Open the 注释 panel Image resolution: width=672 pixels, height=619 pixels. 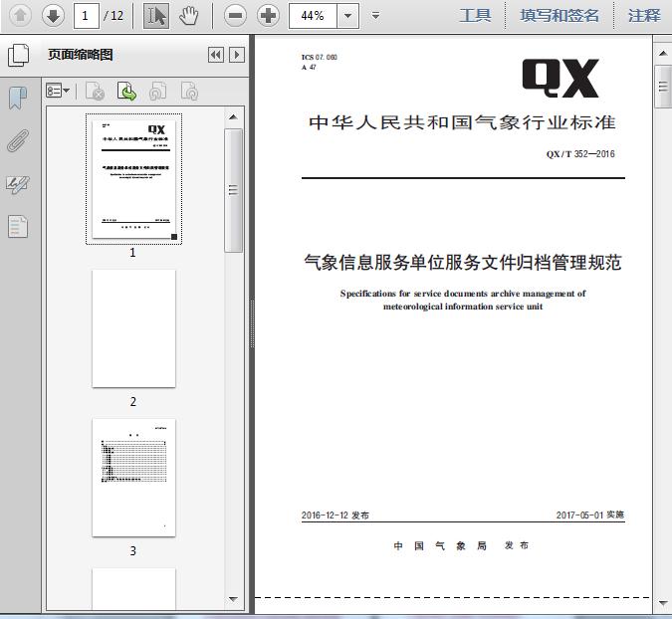tap(644, 16)
